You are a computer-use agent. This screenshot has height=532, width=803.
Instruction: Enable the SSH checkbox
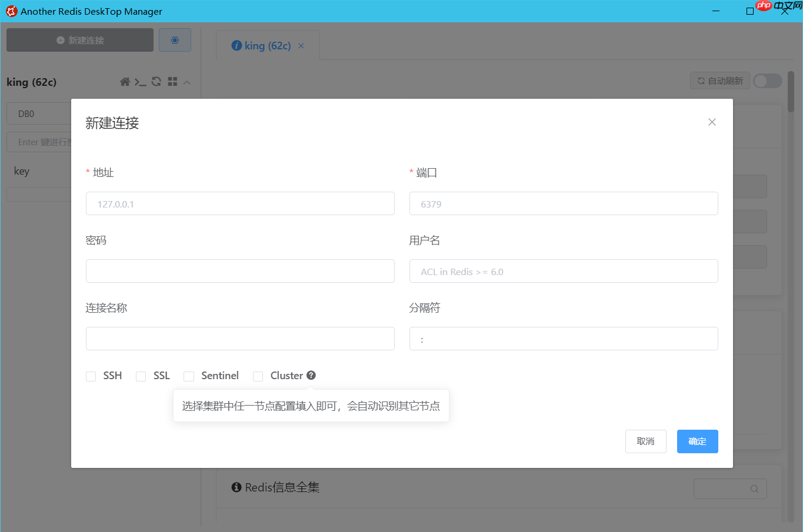pos(91,376)
